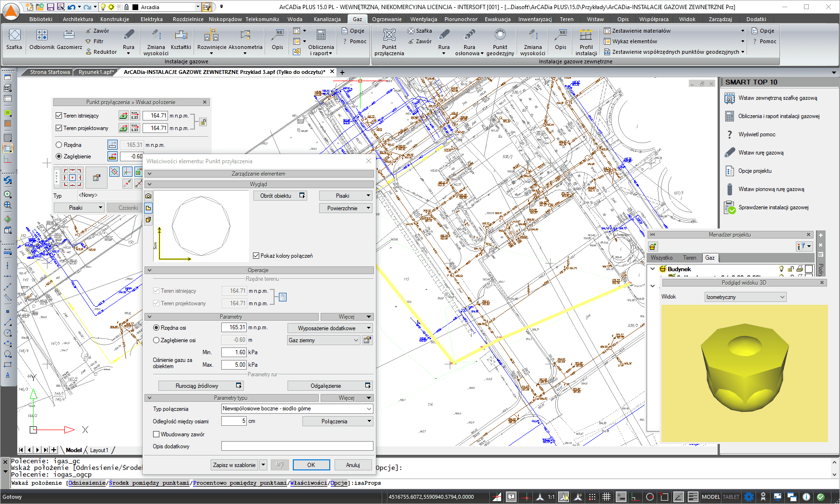Click the green checkmark status bar icon

[821, 497]
